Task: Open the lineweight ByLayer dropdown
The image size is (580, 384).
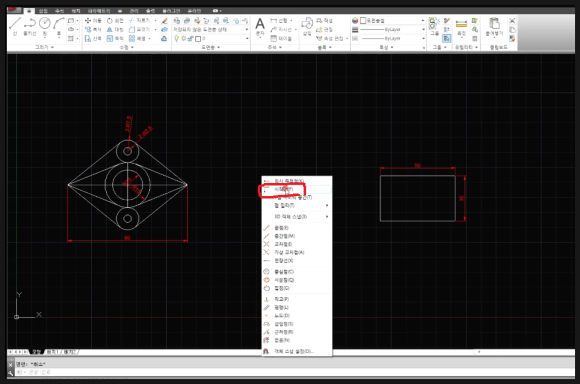Action: [392, 30]
